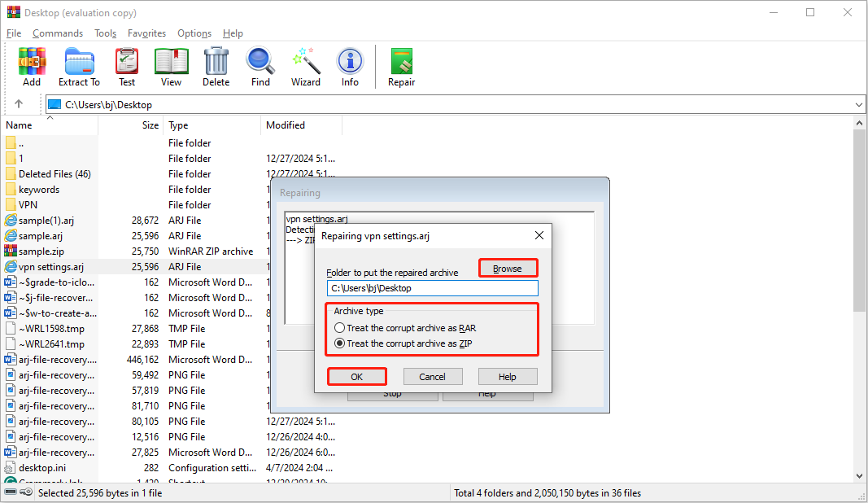This screenshot has width=868, height=503.
Task: Click the ~WRL1598.tmp file icon
Action: [x=11, y=329]
